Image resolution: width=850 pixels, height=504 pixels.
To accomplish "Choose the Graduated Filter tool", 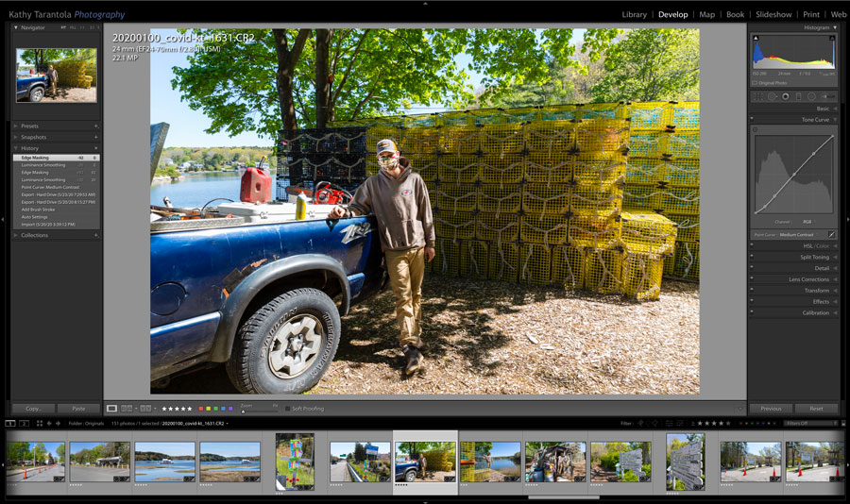I will (798, 96).
